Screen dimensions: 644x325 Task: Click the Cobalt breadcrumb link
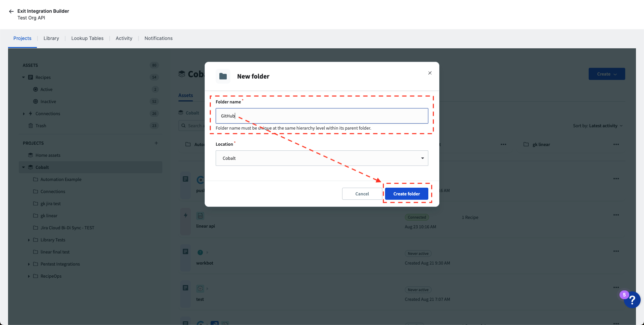tap(192, 113)
